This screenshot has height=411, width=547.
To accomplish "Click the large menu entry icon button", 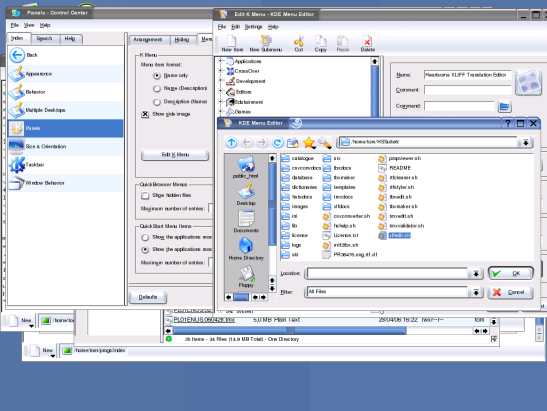I will (528, 82).
